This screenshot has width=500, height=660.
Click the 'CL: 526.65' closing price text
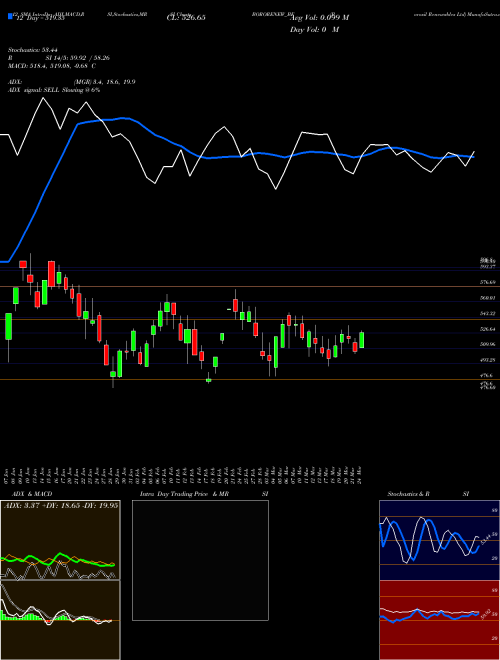click(186, 18)
